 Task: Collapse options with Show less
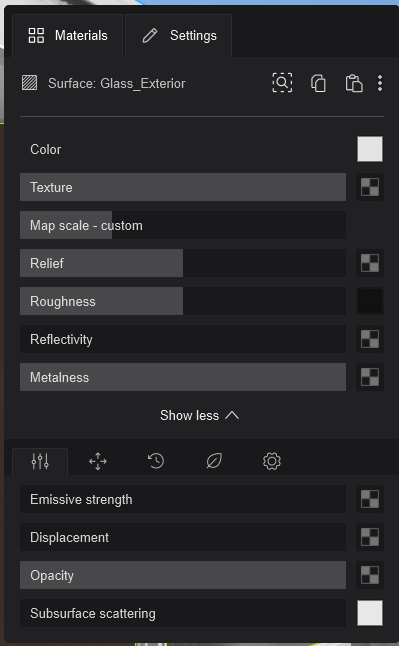point(200,415)
